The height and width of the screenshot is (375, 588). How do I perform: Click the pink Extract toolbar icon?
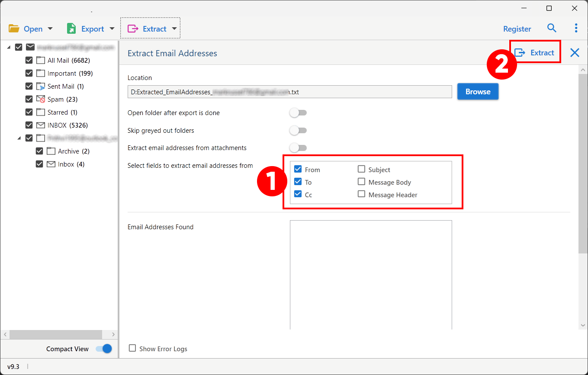pyautogui.click(x=133, y=29)
